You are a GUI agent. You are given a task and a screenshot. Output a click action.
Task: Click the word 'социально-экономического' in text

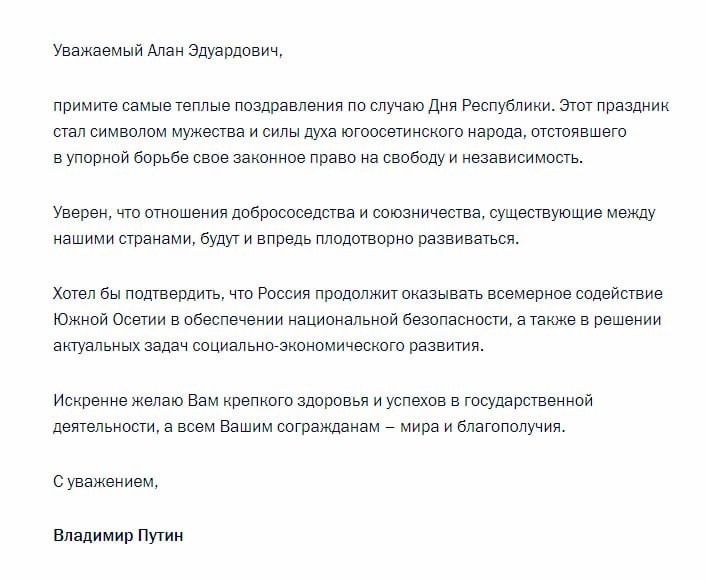point(298,346)
